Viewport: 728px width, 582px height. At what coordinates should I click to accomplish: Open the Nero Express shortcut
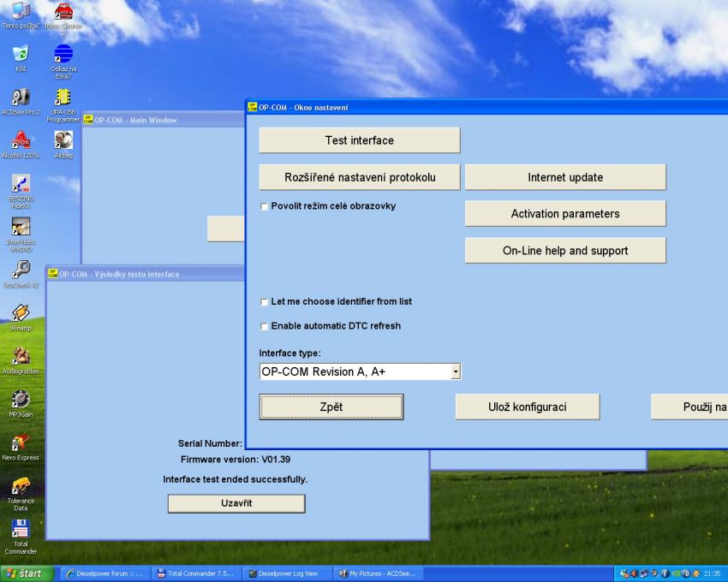coord(21,447)
